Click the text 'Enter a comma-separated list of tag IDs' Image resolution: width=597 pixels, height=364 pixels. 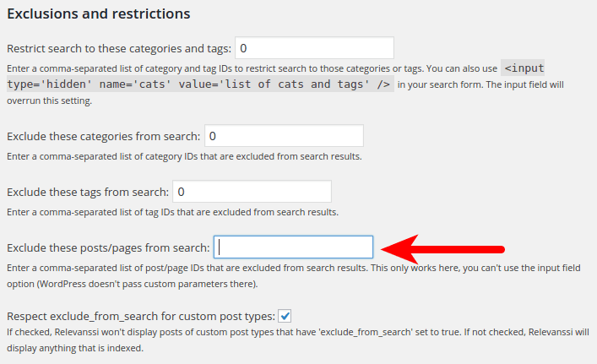[90, 212]
